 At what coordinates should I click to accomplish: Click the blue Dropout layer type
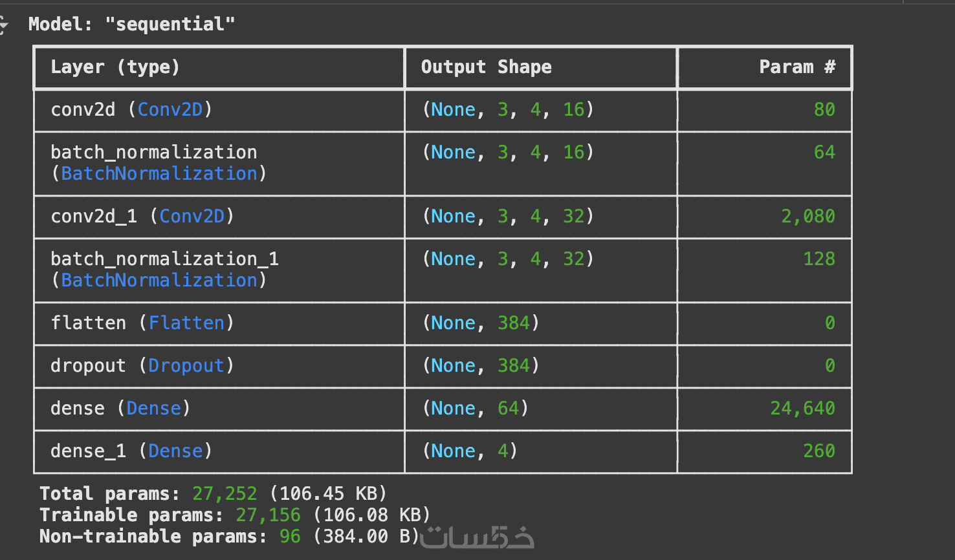[x=186, y=365]
